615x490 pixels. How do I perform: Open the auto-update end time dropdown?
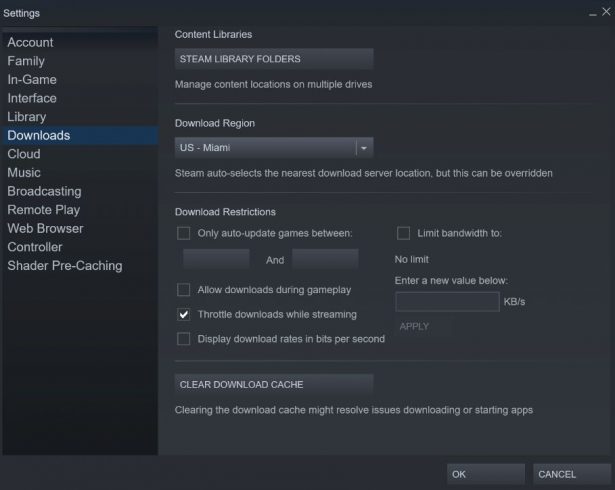coord(325,259)
